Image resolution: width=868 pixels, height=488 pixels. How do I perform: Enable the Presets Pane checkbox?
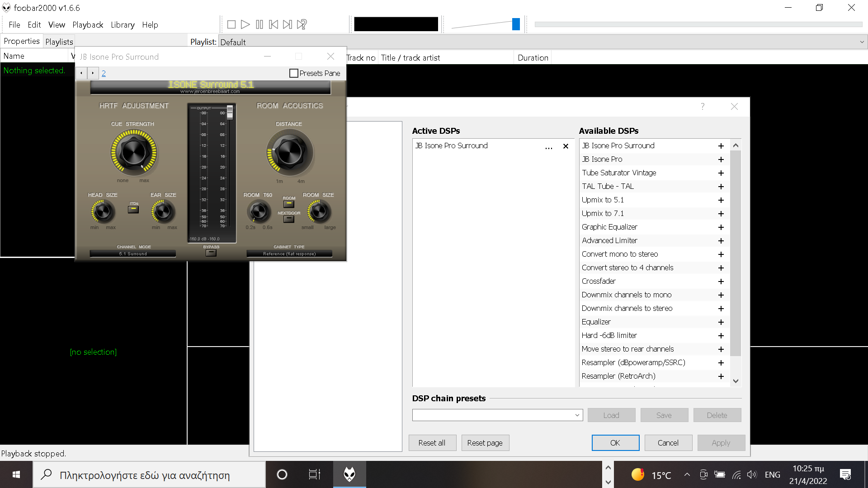click(x=294, y=73)
